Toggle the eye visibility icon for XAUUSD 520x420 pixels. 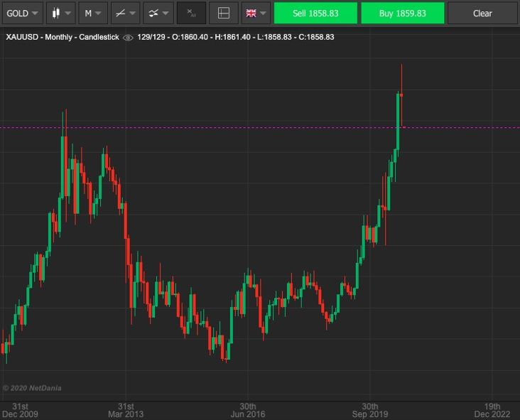pos(128,37)
